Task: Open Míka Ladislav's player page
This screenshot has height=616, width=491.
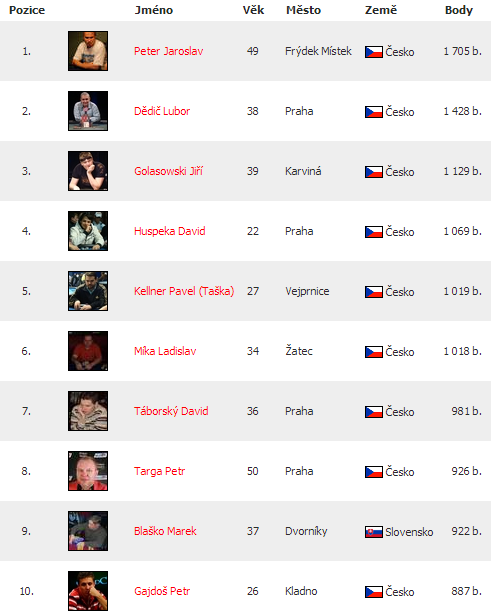Action: [x=165, y=351]
